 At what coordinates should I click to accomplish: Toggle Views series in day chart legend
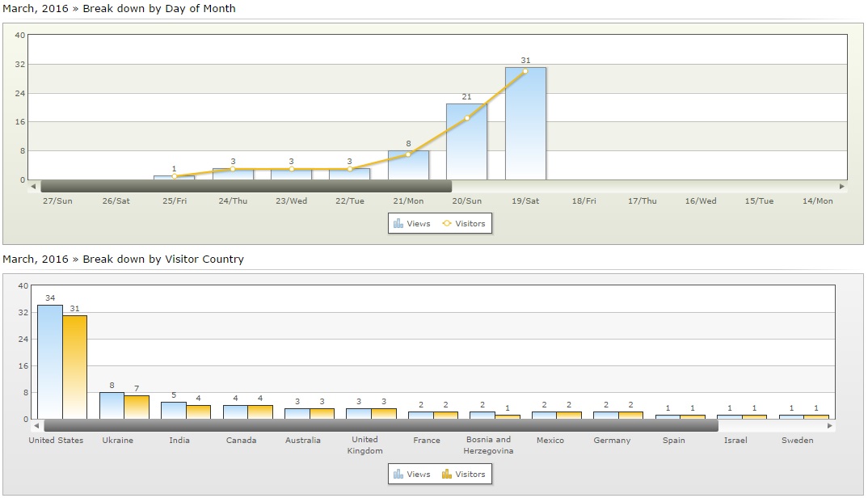coord(411,224)
